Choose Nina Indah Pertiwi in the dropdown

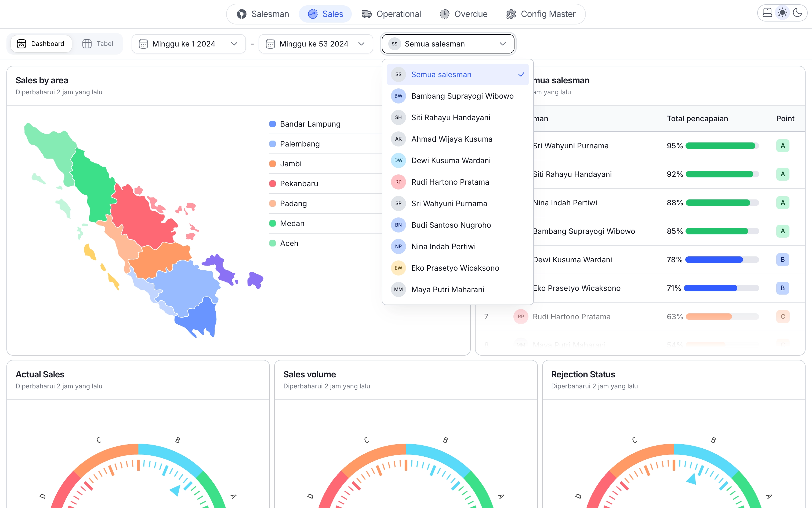(x=458, y=247)
